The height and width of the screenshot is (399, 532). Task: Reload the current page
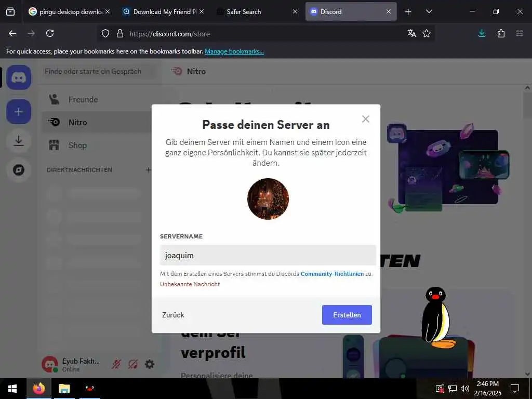[x=50, y=33]
